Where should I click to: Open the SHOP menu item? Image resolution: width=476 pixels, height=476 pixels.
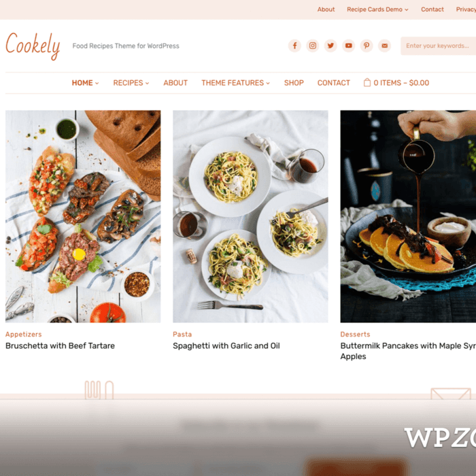tap(294, 83)
